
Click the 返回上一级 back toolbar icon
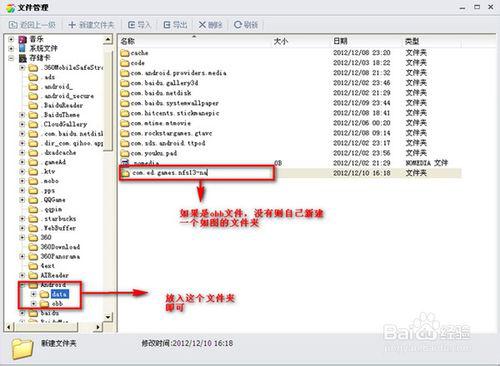click(x=13, y=25)
